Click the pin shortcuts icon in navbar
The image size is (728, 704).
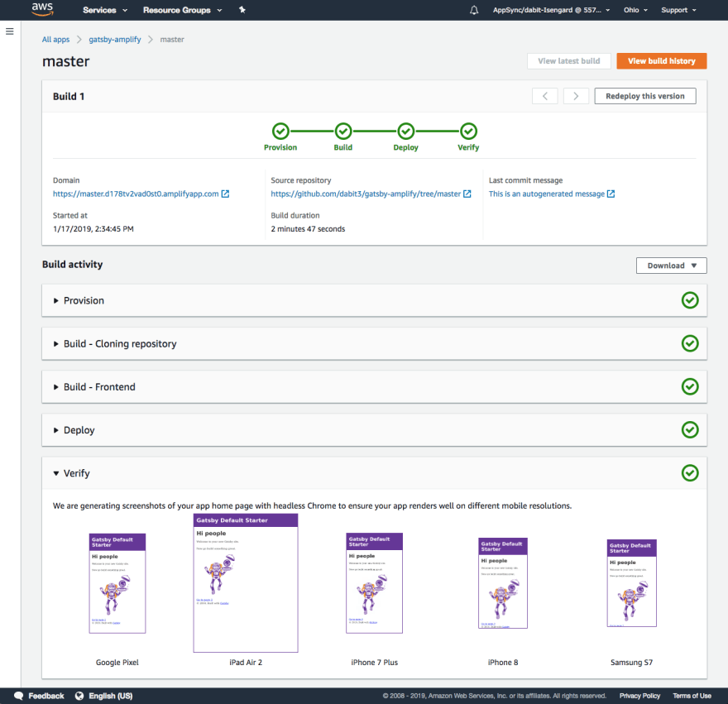242,10
